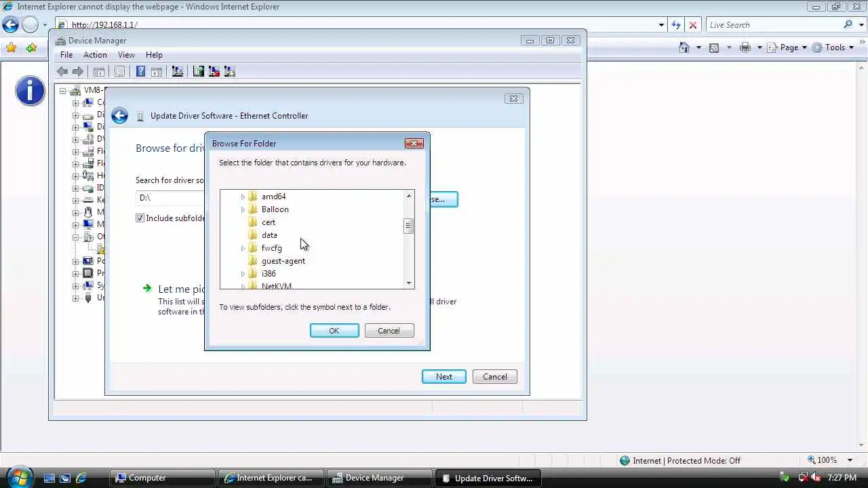Click Let me pick option link
868x488 pixels.
coord(181,289)
